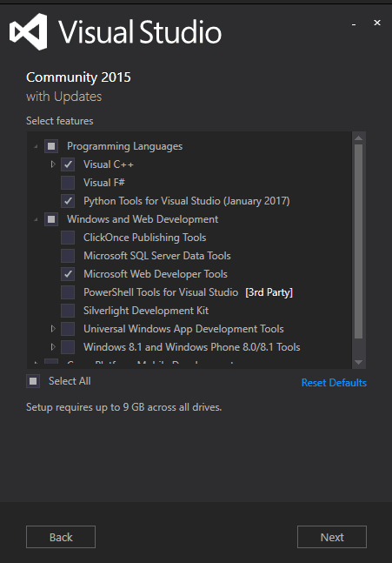Click the Next button
392x563 pixels.
pyautogui.click(x=332, y=537)
